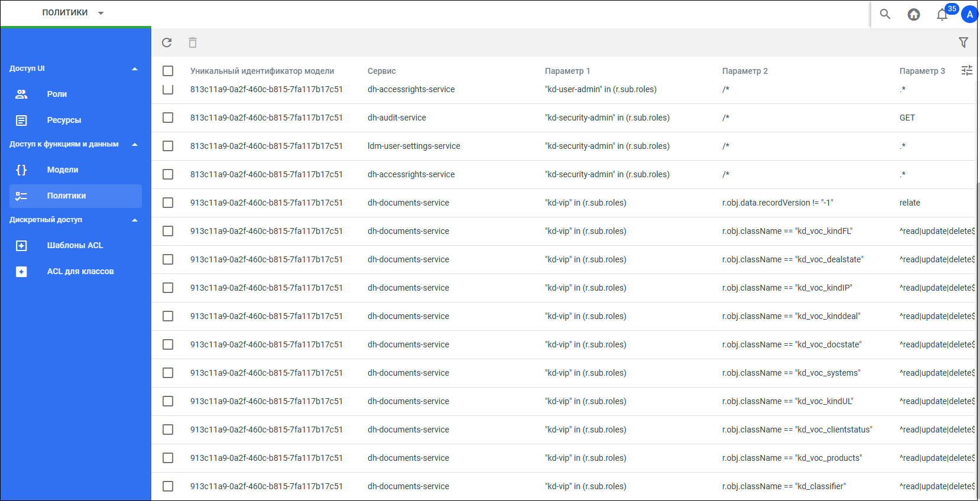Click the refresh table icon
This screenshot has height=501, width=980.
pyautogui.click(x=167, y=43)
